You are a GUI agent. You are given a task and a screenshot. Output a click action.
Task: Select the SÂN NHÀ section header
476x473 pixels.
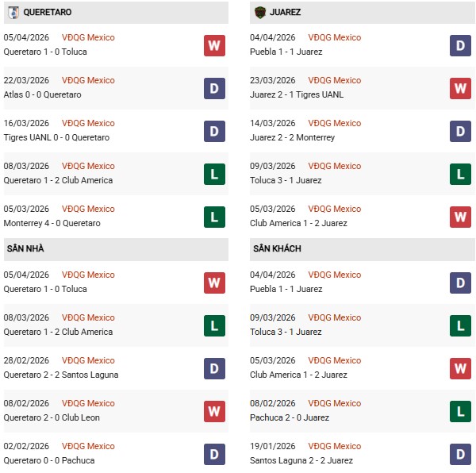point(25,248)
